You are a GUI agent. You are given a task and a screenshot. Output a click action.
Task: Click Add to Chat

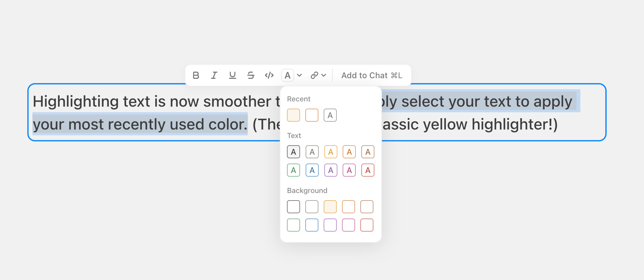point(372,75)
